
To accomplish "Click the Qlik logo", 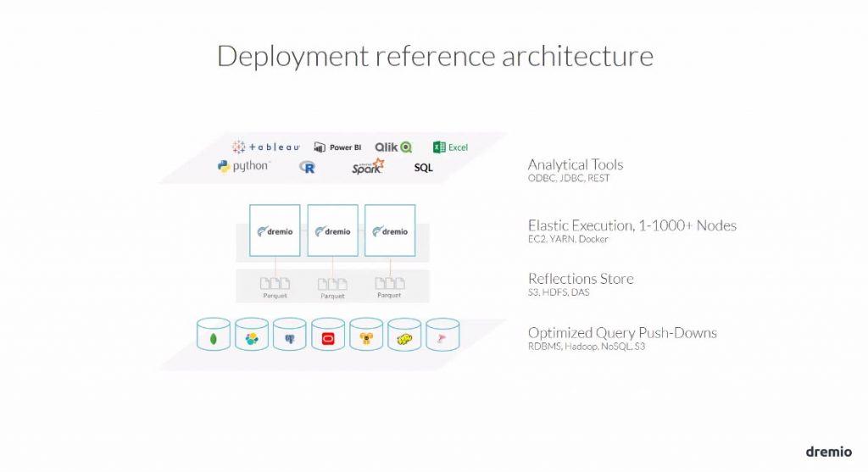I will pos(394,147).
